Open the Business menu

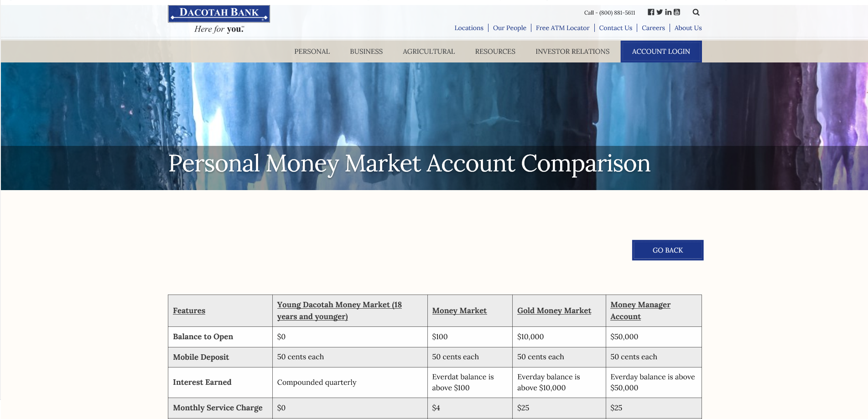366,52
